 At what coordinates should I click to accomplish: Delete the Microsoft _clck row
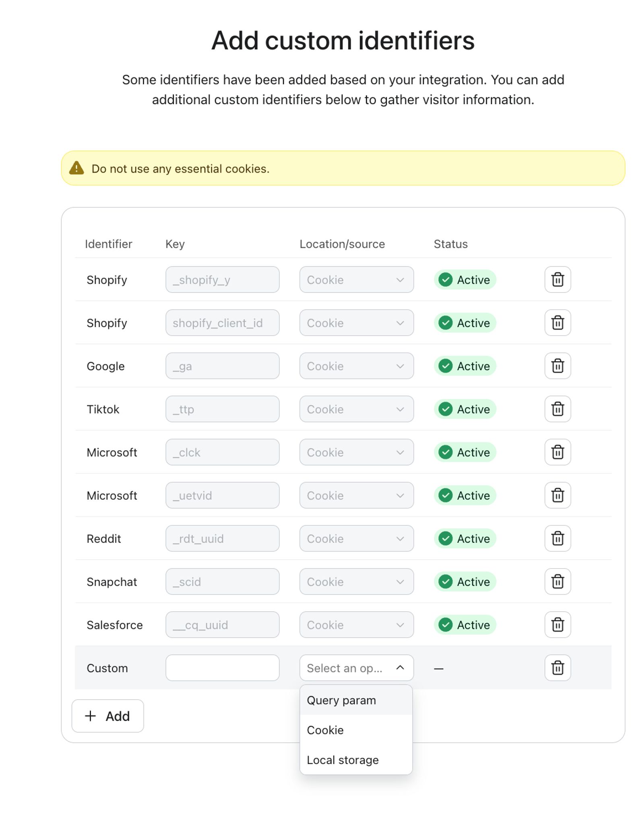[x=557, y=452]
